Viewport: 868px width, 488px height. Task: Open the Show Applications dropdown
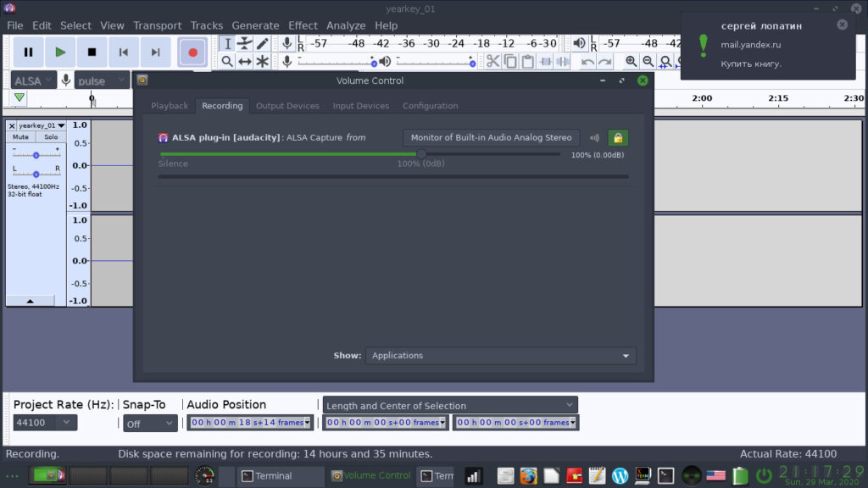click(500, 356)
